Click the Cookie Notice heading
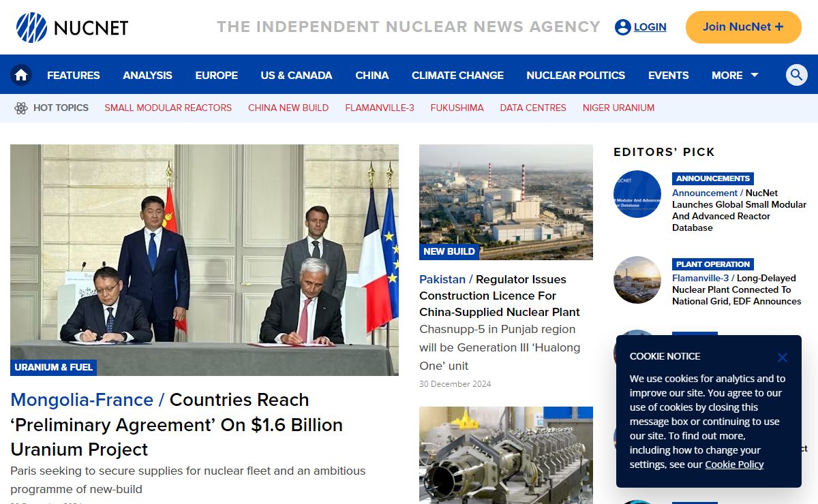Viewport: 818px width, 504px height. 665,356
